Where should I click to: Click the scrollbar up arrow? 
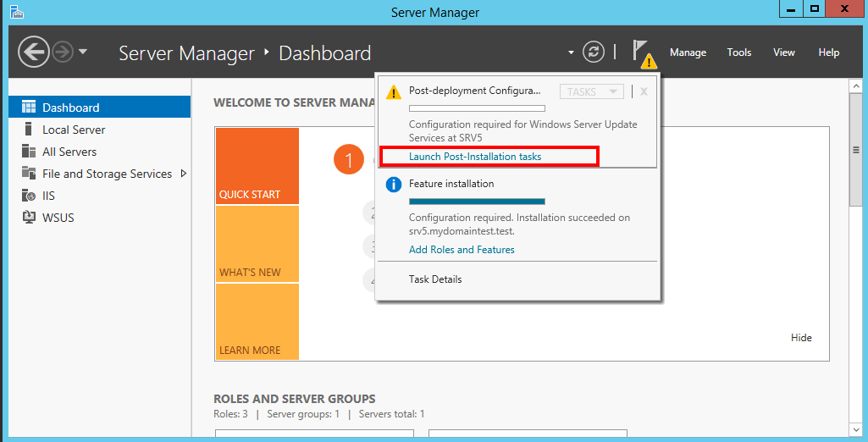click(856, 86)
